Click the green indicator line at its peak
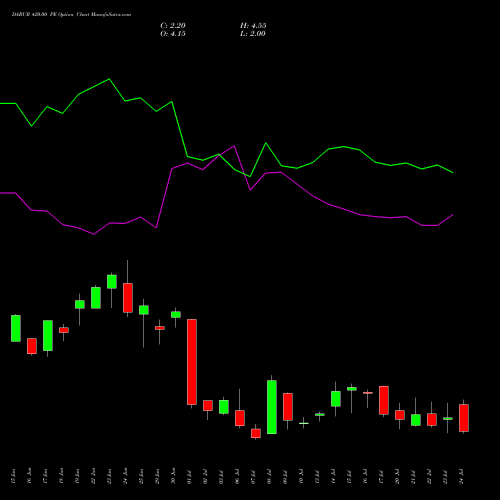The width and height of the screenshot is (500, 500). tap(109, 79)
